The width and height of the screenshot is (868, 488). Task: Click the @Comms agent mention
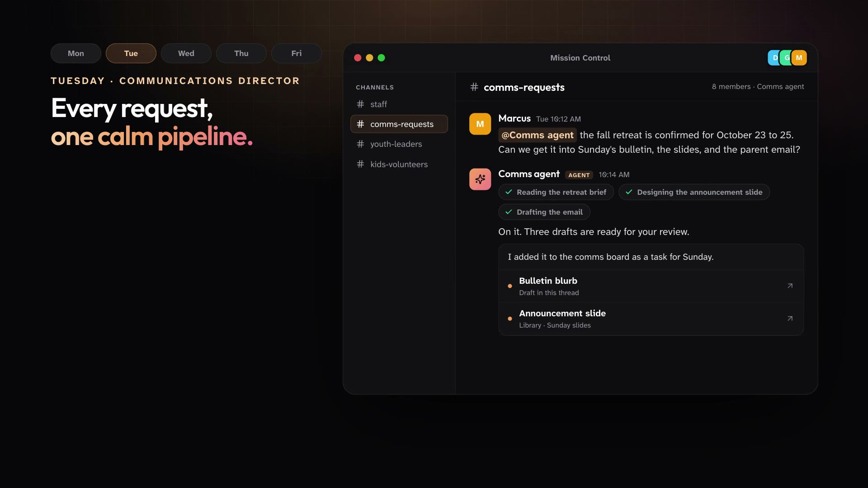click(x=538, y=135)
